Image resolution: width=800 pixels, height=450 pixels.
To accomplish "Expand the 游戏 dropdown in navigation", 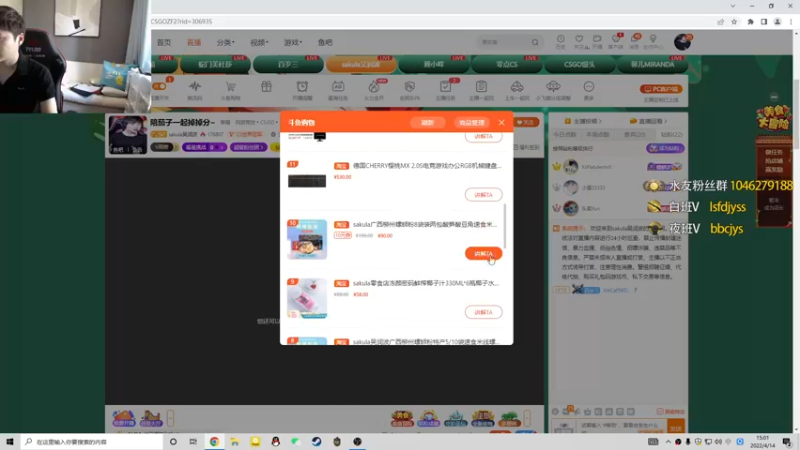I will (293, 42).
